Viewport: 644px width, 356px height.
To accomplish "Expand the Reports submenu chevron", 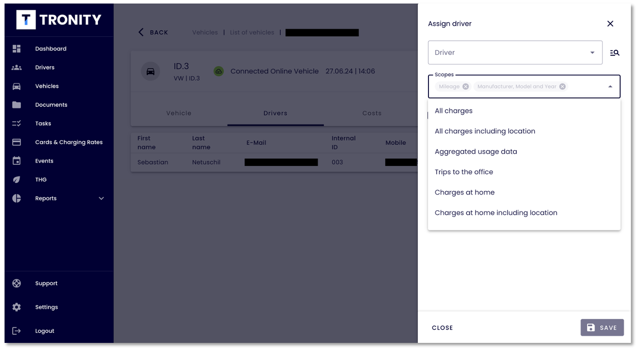I will click(101, 199).
